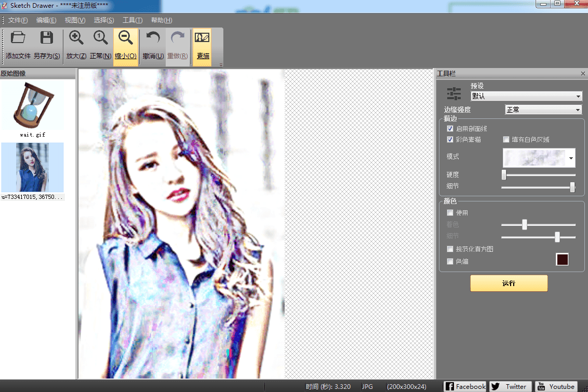Undo with the 撤消 arrow icon
This screenshot has width=588, height=392.
[153, 38]
